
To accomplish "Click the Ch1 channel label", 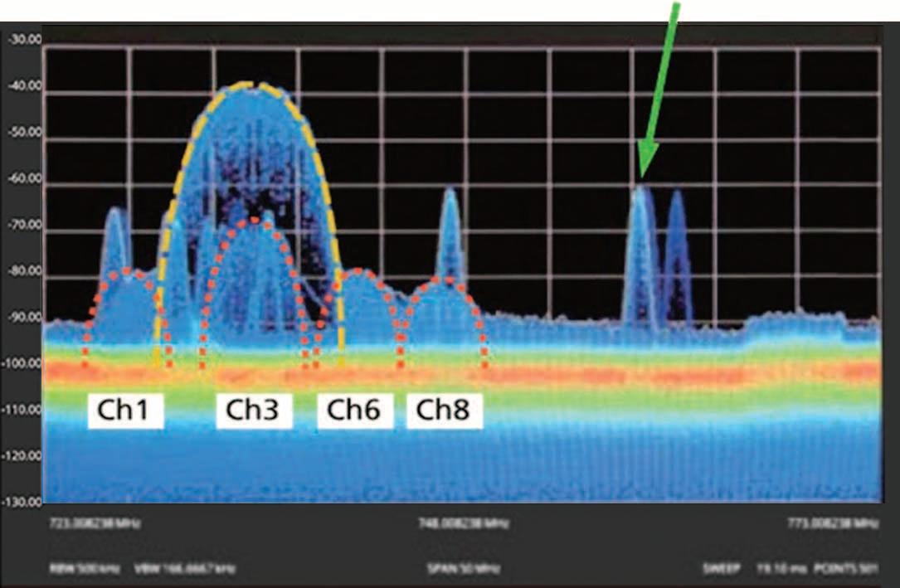I will click(126, 411).
